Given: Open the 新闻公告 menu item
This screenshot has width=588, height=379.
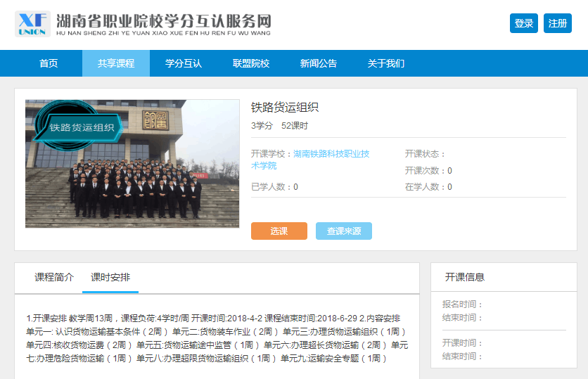Looking at the screenshot, I should tap(319, 63).
